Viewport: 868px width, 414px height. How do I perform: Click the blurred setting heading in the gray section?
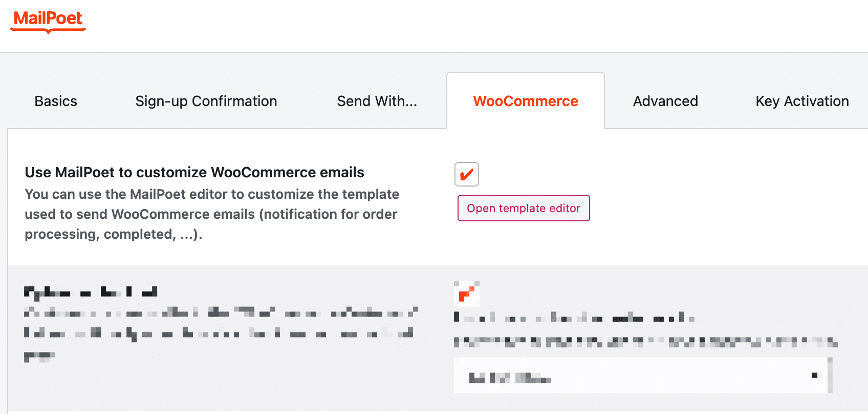point(91,292)
